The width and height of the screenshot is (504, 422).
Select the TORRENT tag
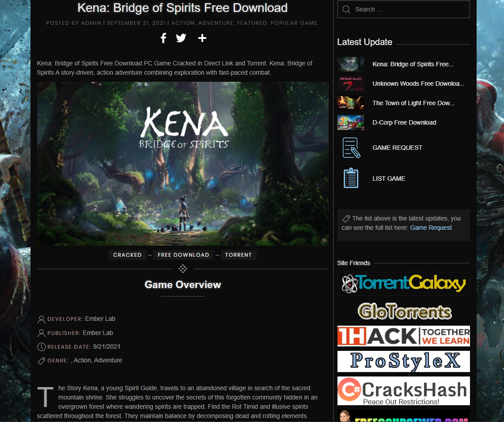point(238,255)
